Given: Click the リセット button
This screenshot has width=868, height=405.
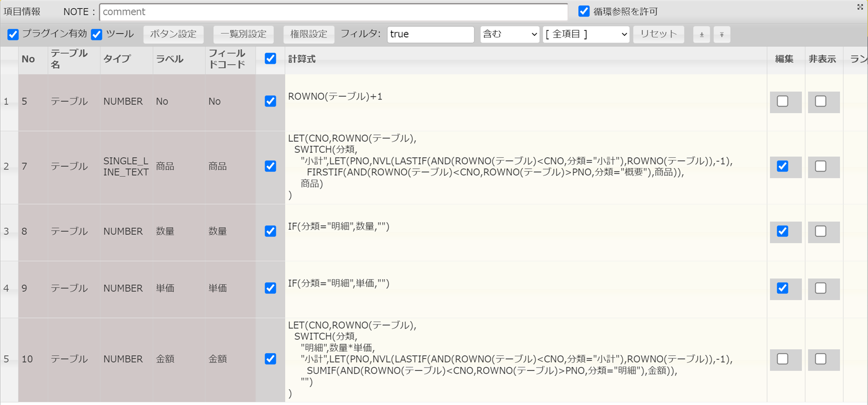Looking at the screenshot, I should [659, 34].
